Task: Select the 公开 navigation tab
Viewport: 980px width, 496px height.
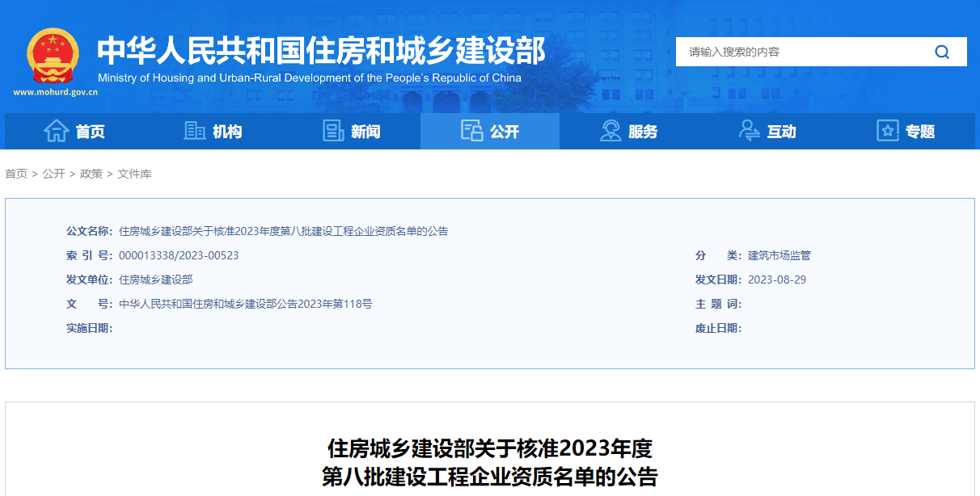Action: (x=490, y=131)
